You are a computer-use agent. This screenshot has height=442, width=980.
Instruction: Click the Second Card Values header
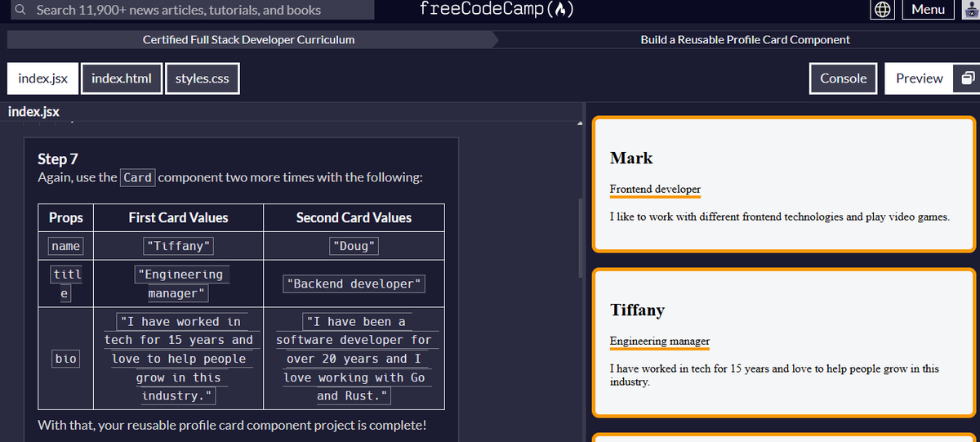pyautogui.click(x=354, y=217)
